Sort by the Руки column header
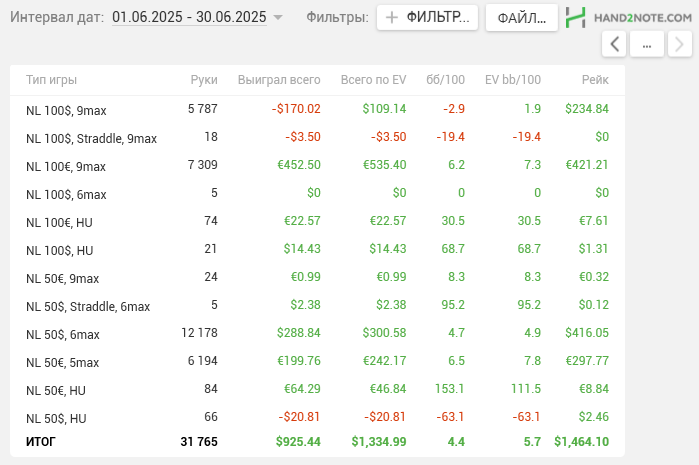Viewport: 699px width, 465px height. coord(204,80)
